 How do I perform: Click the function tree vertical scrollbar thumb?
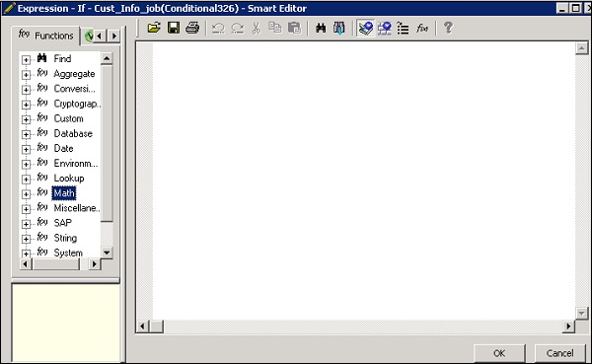point(107,143)
